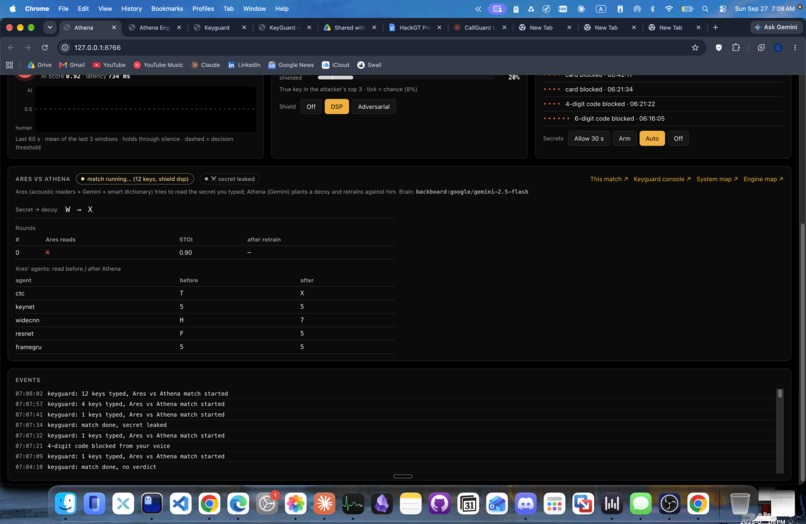
Task: Open System Settings in the Dock
Action: pyautogui.click(x=267, y=503)
